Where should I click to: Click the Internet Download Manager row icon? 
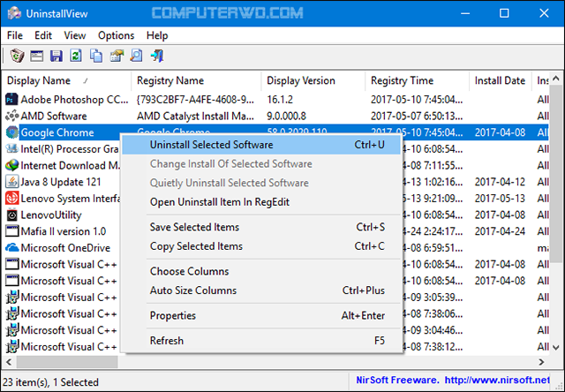(11, 165)
